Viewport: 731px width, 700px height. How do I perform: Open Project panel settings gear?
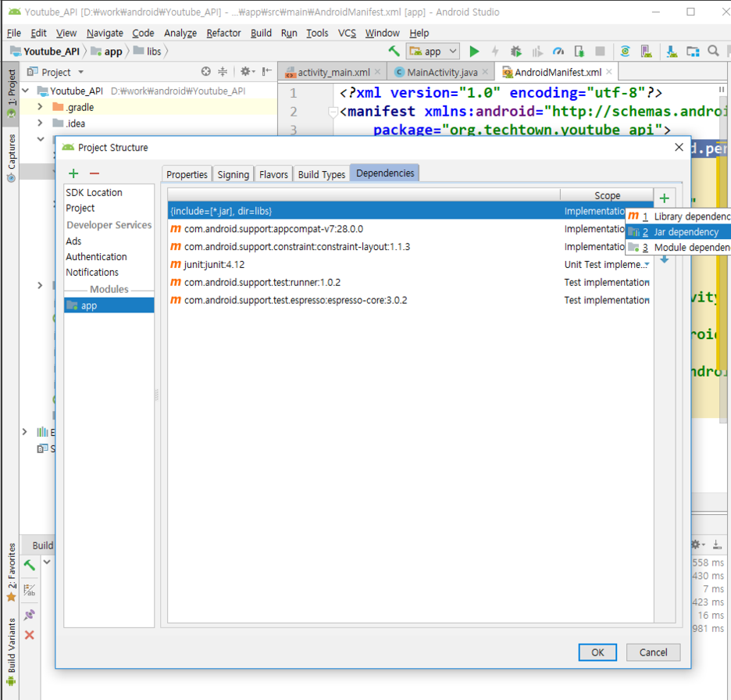tap(247, 71)
